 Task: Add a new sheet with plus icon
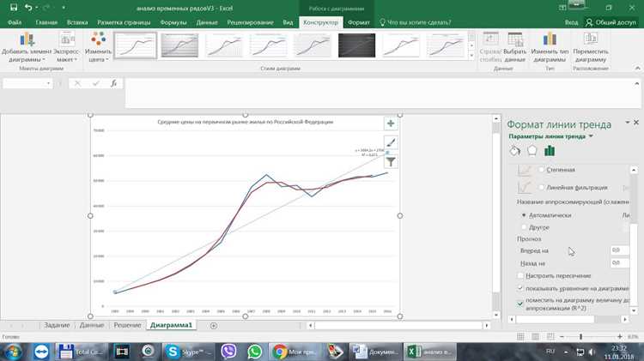tap(214, 325)
